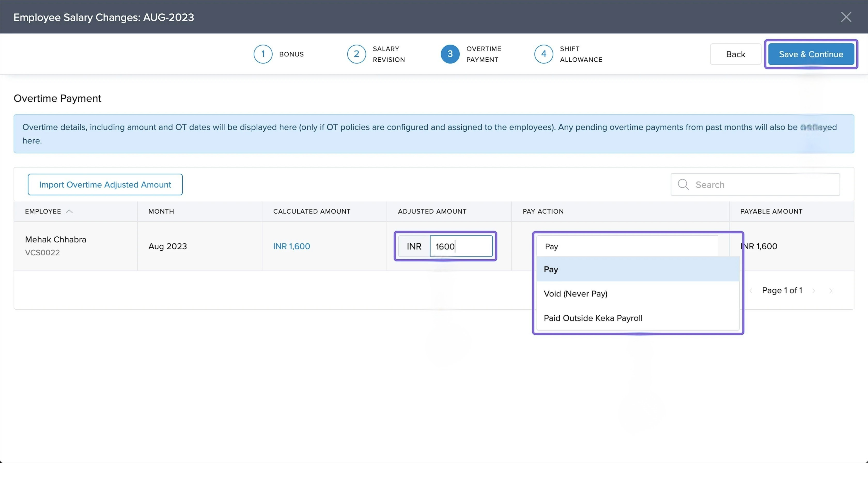Screen dimensions: 868x488
Task: Switch to Shift Allowance step label
Action: (581, 54)
